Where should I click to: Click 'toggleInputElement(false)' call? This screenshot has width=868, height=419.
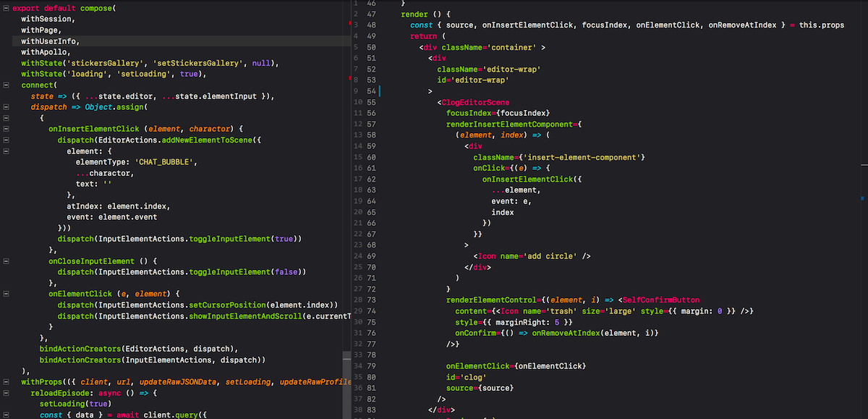click(247, 272)
